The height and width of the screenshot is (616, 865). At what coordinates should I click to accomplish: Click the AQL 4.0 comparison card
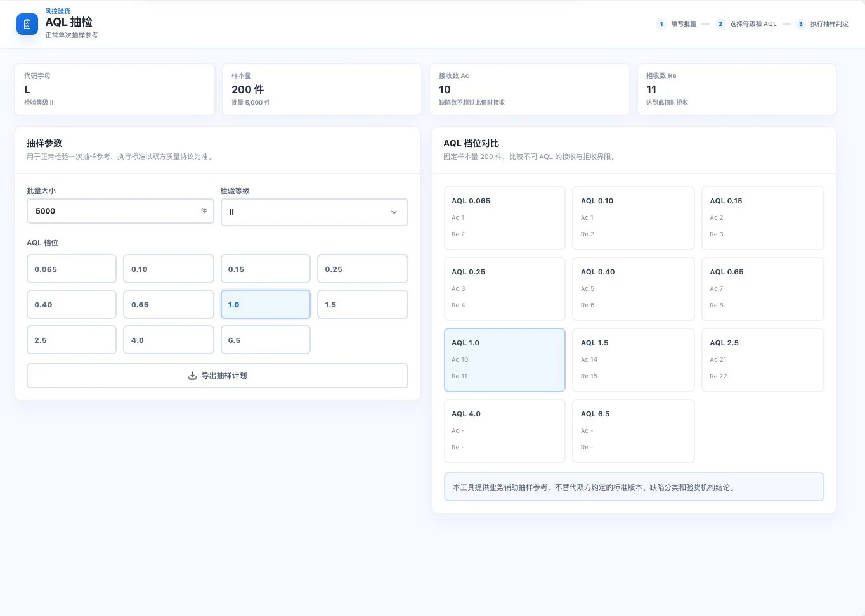pos(505,431)
